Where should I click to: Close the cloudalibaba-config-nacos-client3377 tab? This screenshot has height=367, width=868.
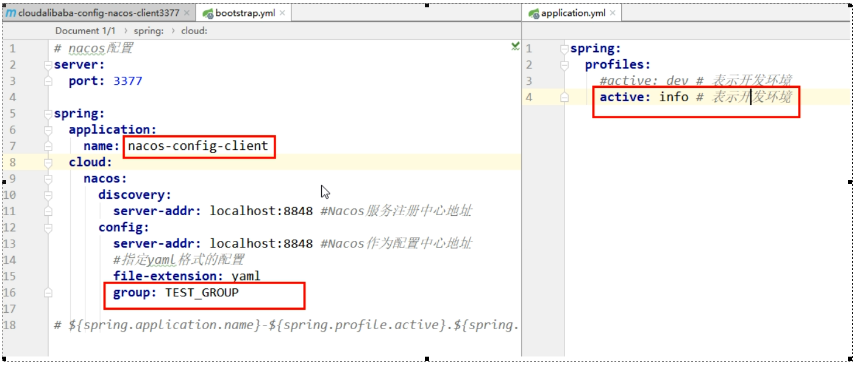pos(187,13)
